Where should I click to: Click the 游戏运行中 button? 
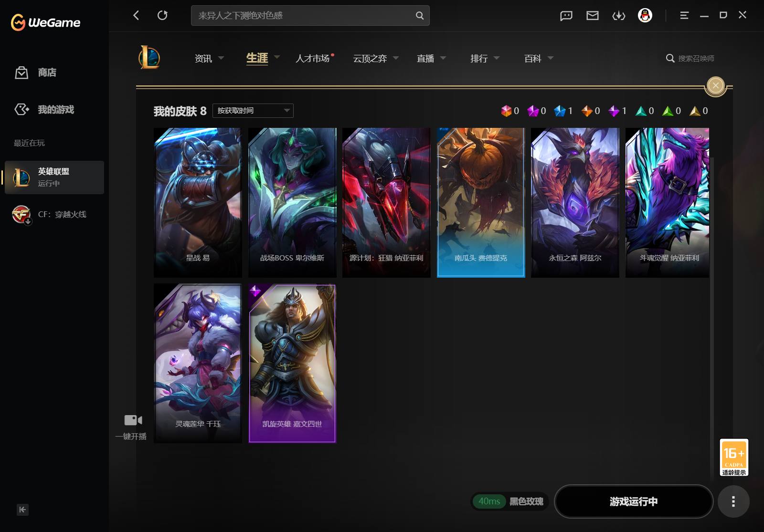coord(634,501)
